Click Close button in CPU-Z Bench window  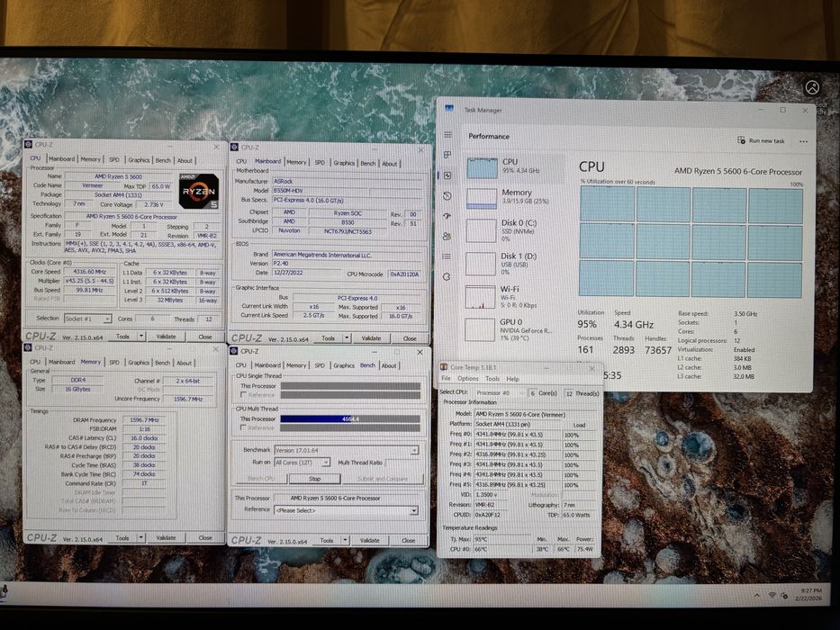[x=408, y=541]
